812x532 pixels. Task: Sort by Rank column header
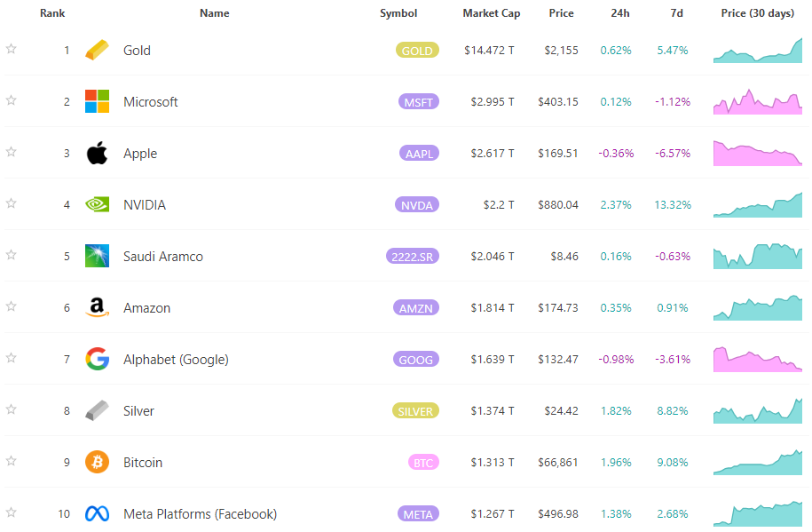(x=52, y=13)
